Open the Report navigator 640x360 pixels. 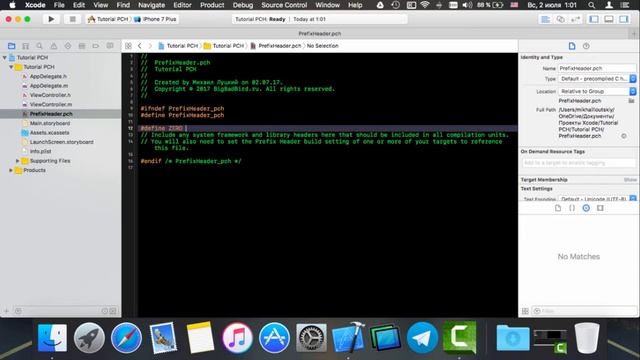(110, 46)
